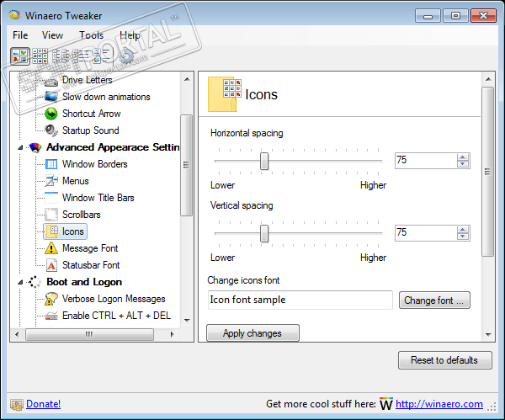This screenshot has width=505, height=420.
Task: Select the Startup Sound speaker icon
Action: [50, 130]
